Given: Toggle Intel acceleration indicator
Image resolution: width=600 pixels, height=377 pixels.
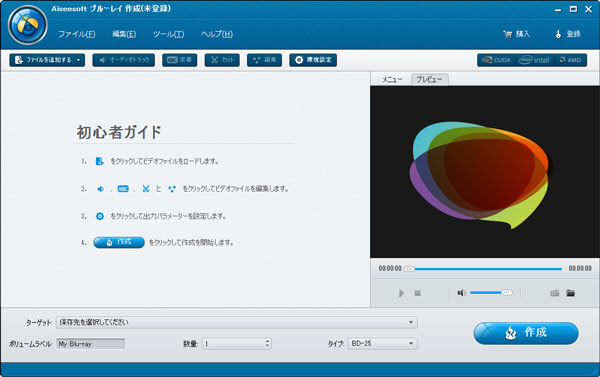Looking at the screenshot, I should click(534, 60).
